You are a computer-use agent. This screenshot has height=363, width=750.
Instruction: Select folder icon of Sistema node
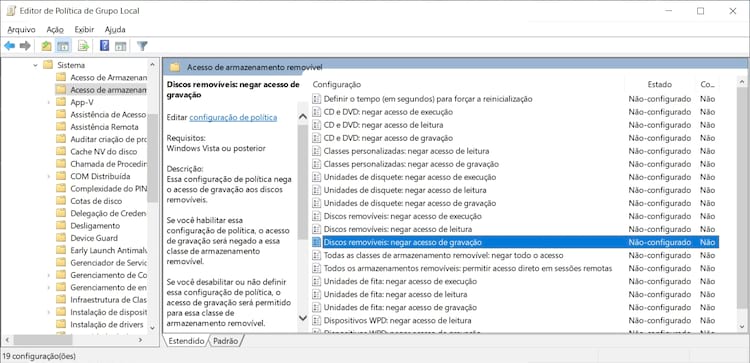[x=48, y=65]
